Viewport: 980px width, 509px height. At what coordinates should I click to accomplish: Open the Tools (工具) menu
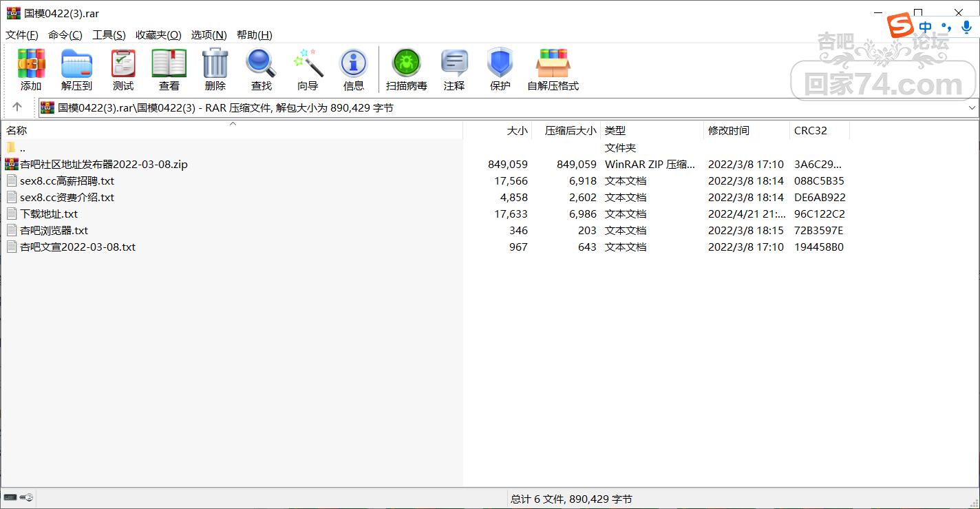point(109,34)
